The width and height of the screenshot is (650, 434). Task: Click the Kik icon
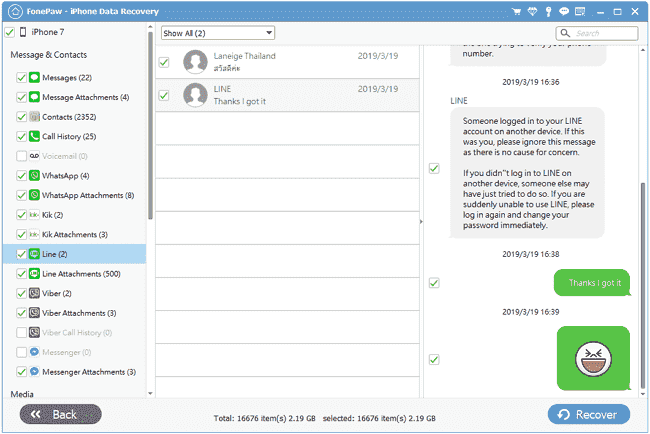click(x=34, y=215)
